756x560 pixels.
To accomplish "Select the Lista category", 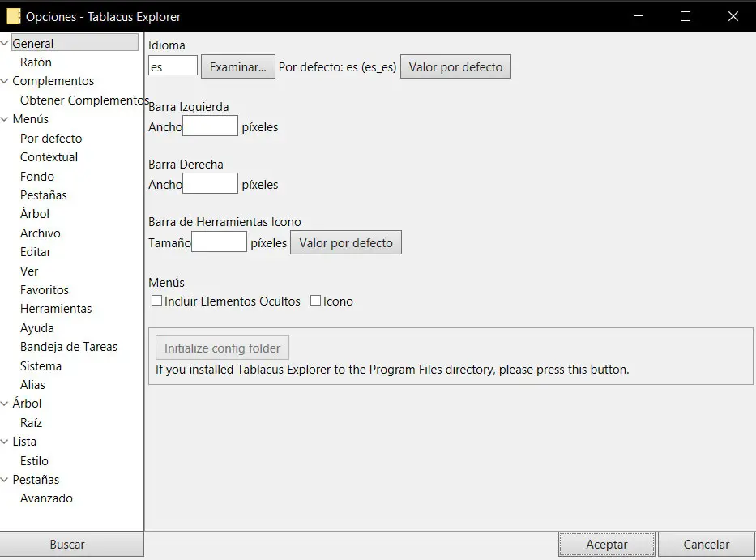I will point(24,442).
